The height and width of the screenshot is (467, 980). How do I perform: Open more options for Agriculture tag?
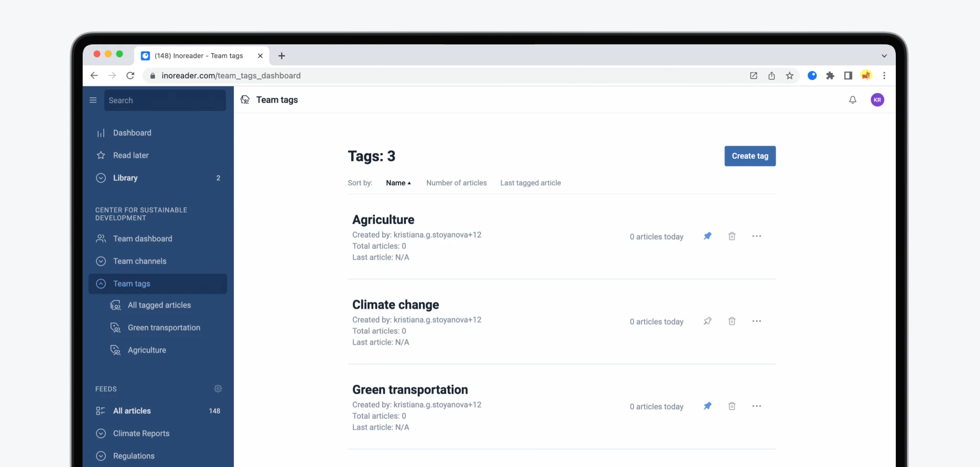[x=757, y=236]
